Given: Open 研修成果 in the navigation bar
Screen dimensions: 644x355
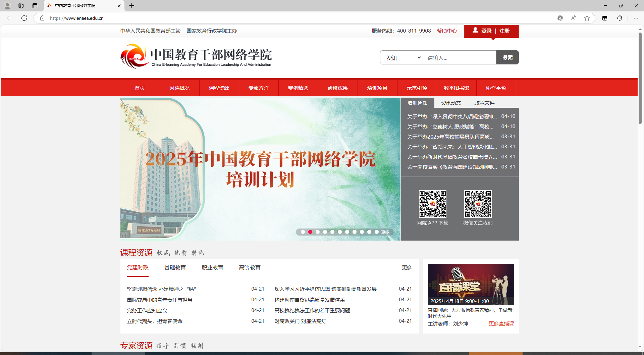Looking at the screenshot, I should pos(338,88).
